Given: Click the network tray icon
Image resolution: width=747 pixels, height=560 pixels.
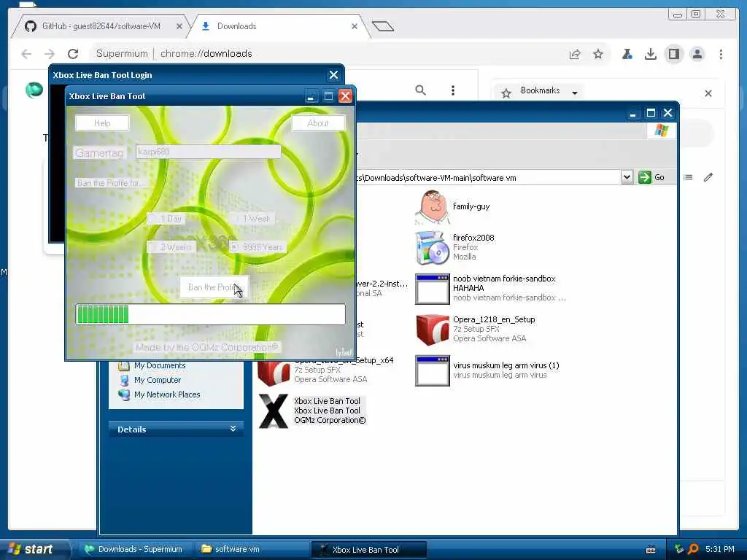Looking at the screenshot, I should [x=679, y=549].
